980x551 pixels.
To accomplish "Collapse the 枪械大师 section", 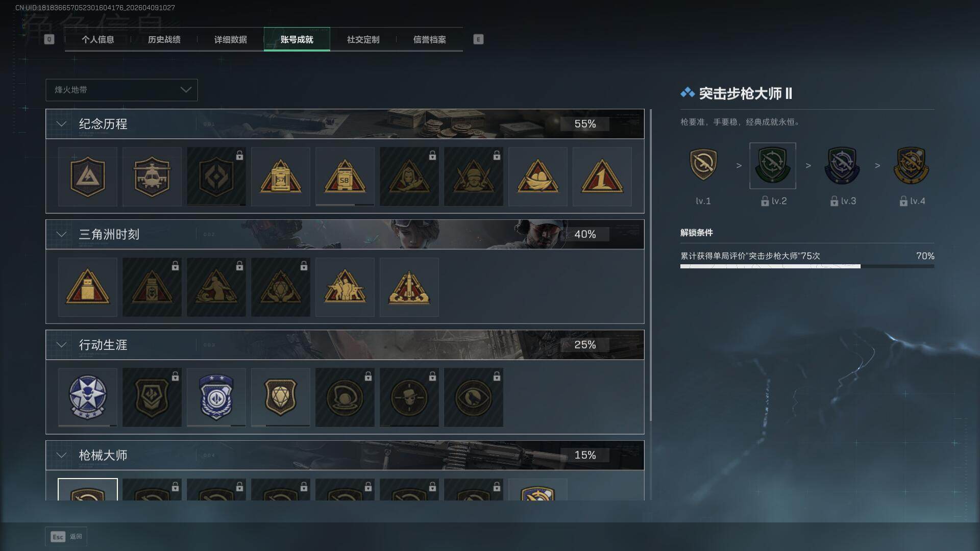I will tap(61, 455).
